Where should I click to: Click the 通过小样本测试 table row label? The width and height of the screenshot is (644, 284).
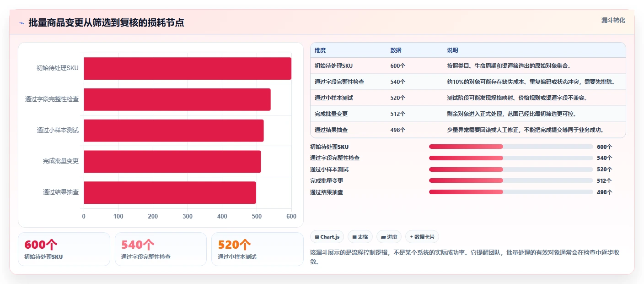(334, 98)
